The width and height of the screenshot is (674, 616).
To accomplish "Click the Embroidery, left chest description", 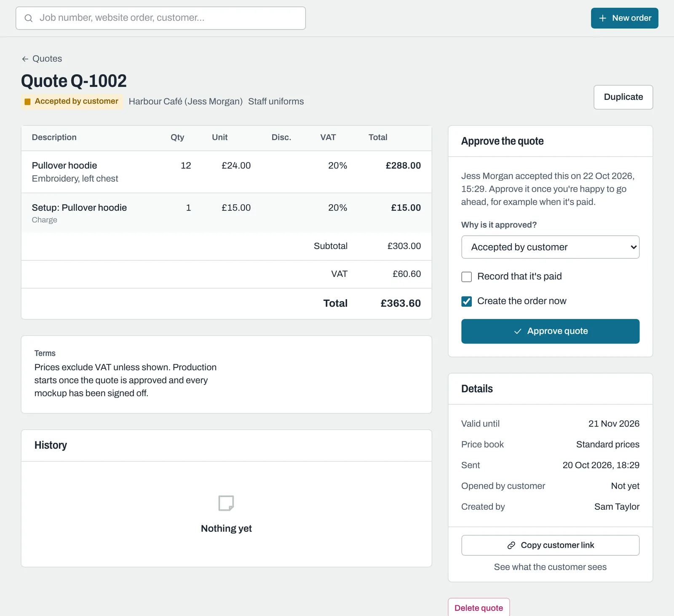I will (75, 179).
